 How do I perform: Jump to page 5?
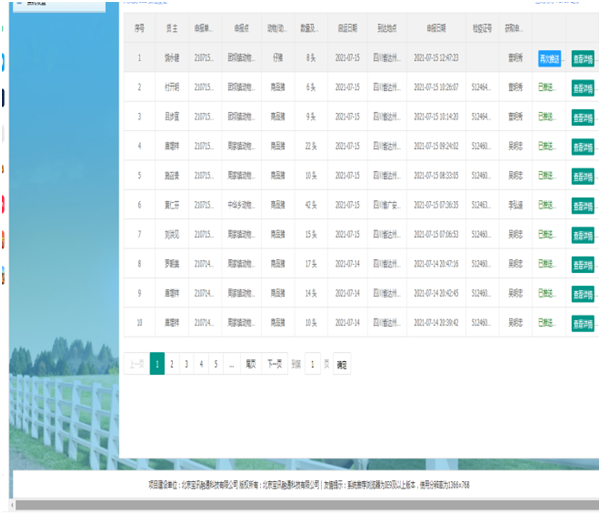(x=215, y=365)
